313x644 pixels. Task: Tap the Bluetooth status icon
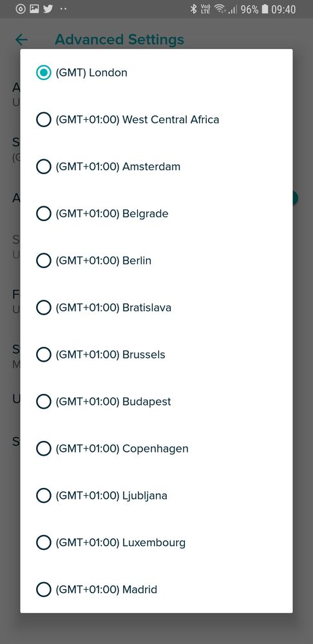(194, 9)
